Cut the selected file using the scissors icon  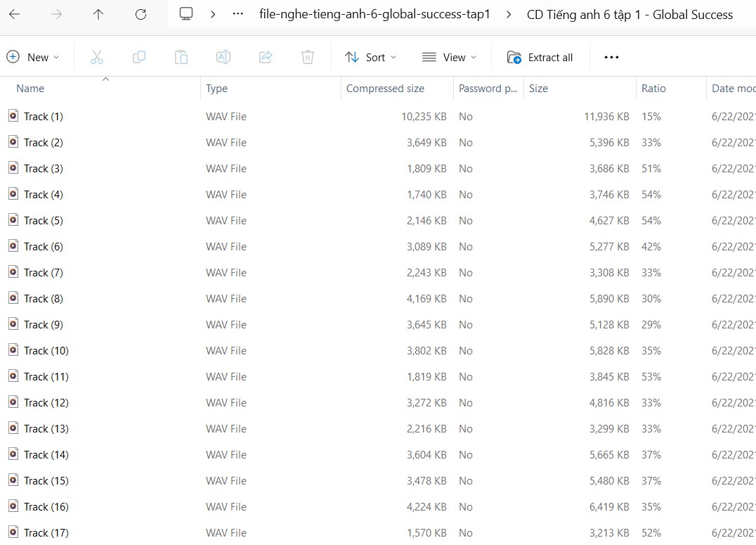(x=97, y=57)
